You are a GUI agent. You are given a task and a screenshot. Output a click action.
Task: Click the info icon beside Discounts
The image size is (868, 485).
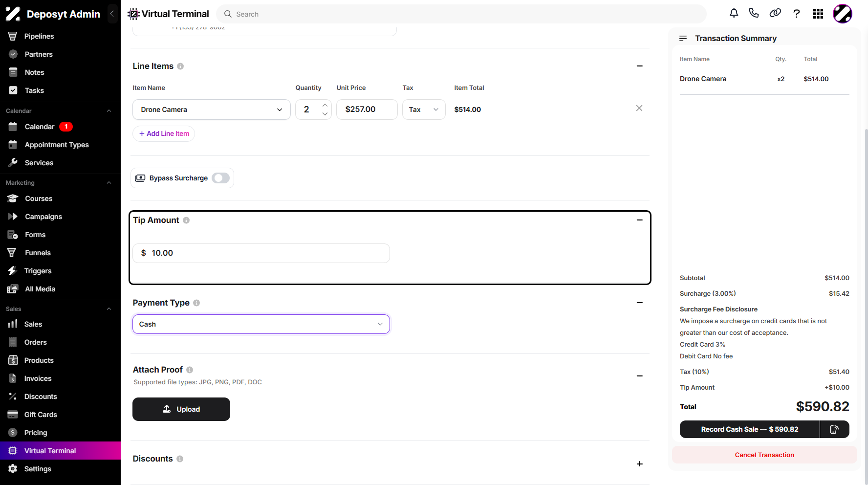point(180,459)
